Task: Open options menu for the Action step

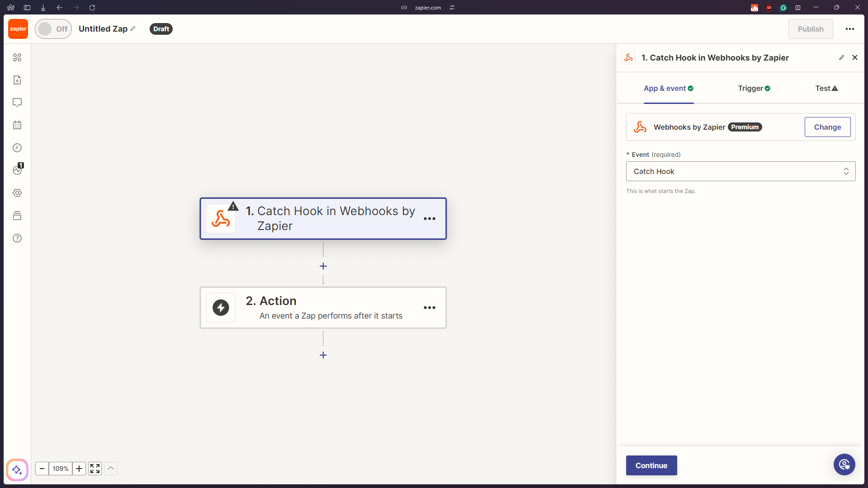Action: coord(429,308)
